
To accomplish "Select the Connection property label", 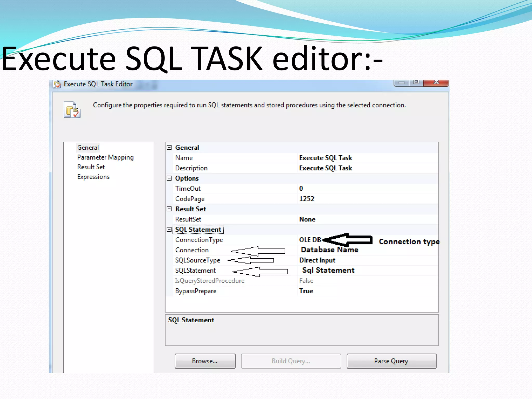I will coord(192,250).
